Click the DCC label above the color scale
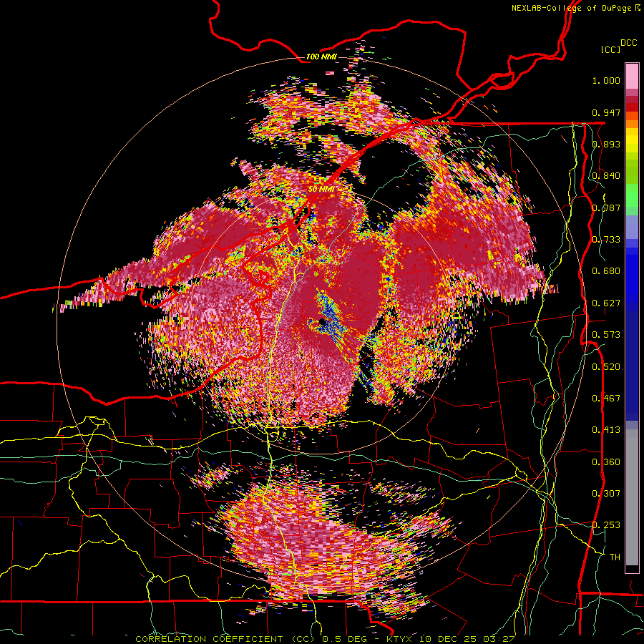 point(628,42)
